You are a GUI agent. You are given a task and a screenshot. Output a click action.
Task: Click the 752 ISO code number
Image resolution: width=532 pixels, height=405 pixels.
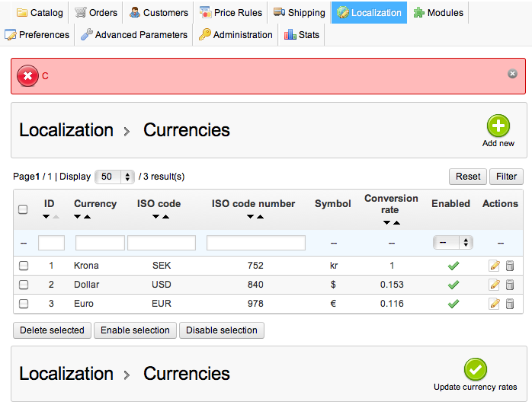point(255,266)
